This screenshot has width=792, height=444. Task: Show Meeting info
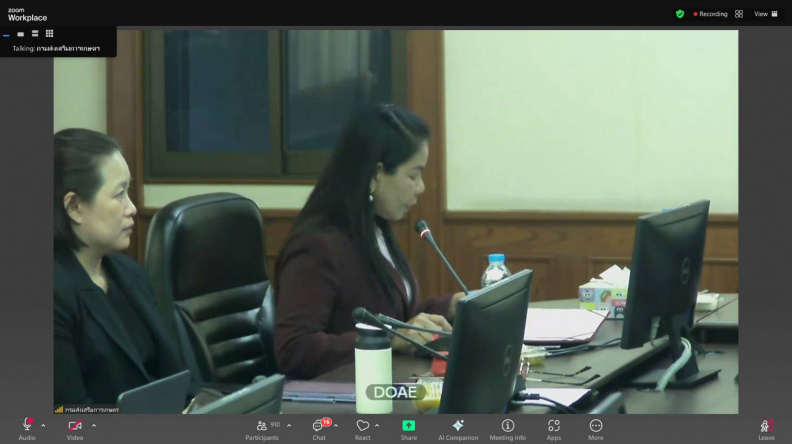coord(508,429)
